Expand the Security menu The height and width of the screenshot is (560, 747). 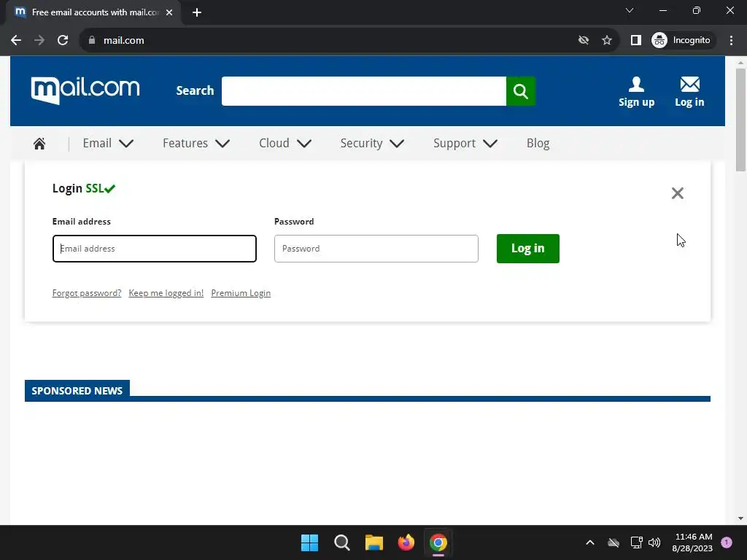(x=372, y=144)
